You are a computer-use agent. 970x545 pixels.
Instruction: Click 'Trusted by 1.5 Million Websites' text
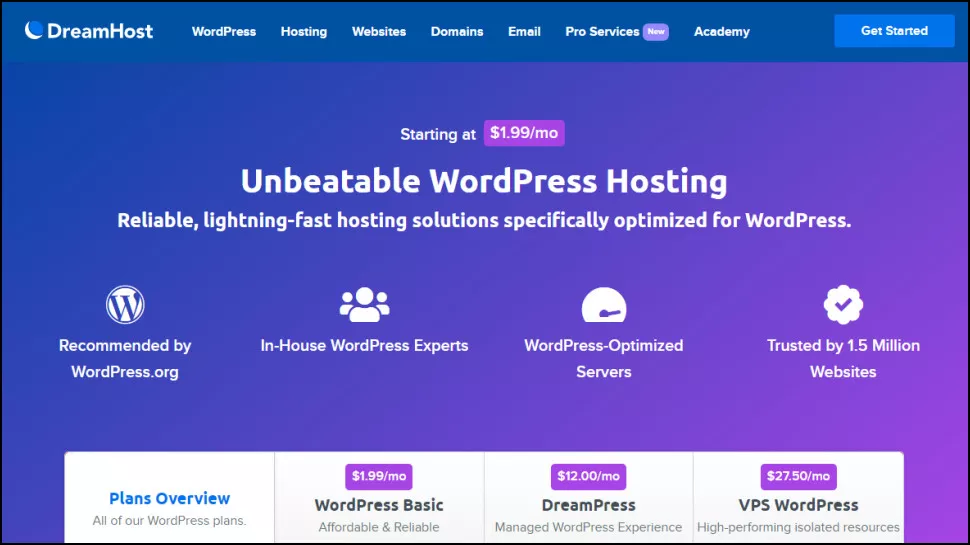click(x=843, y=359)
